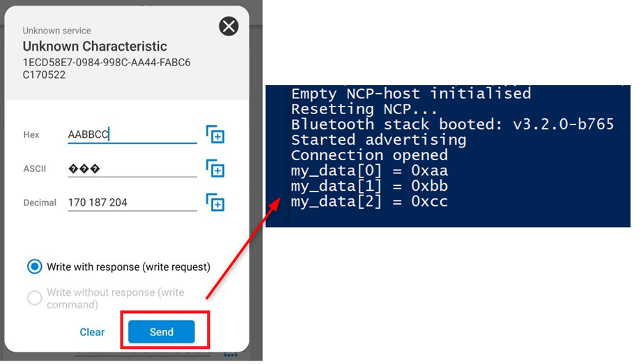Click the Unknown service label
The image size is (641, 364).
[56, 31]
